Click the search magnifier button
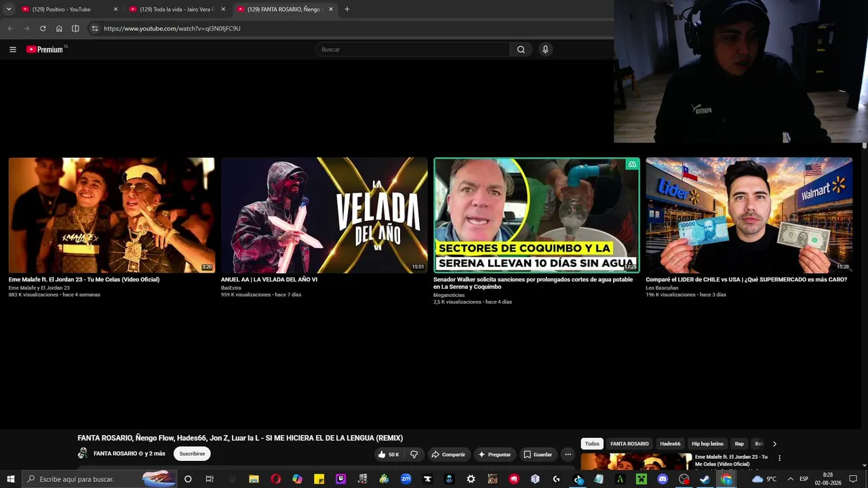 point(521,49)
